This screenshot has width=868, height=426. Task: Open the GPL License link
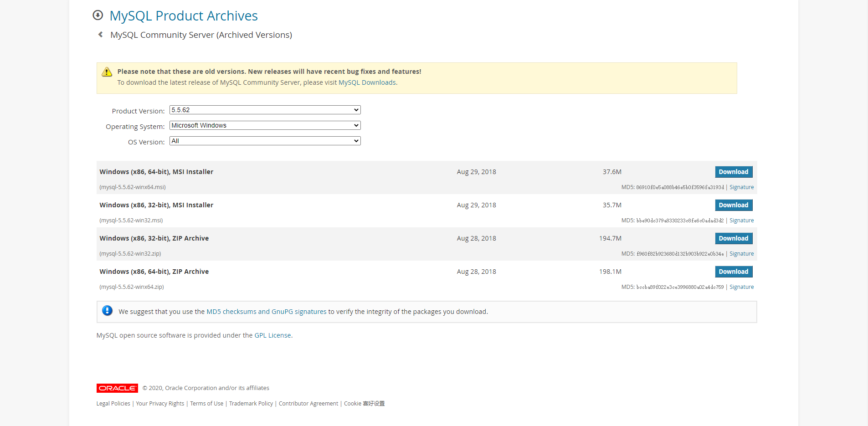coord(272,335)
